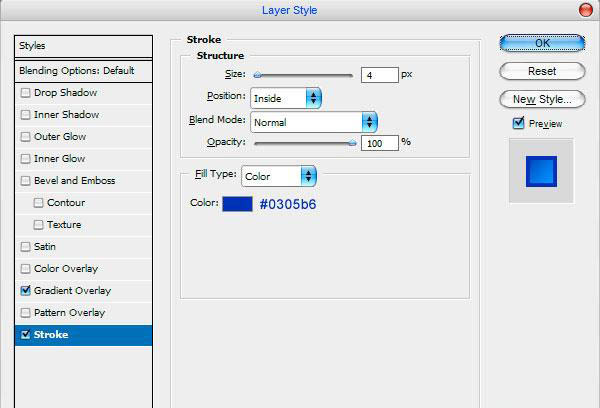600x408 pixels.
Task: Tick the Contour checkbox
Action: click(x=38, y=202)
